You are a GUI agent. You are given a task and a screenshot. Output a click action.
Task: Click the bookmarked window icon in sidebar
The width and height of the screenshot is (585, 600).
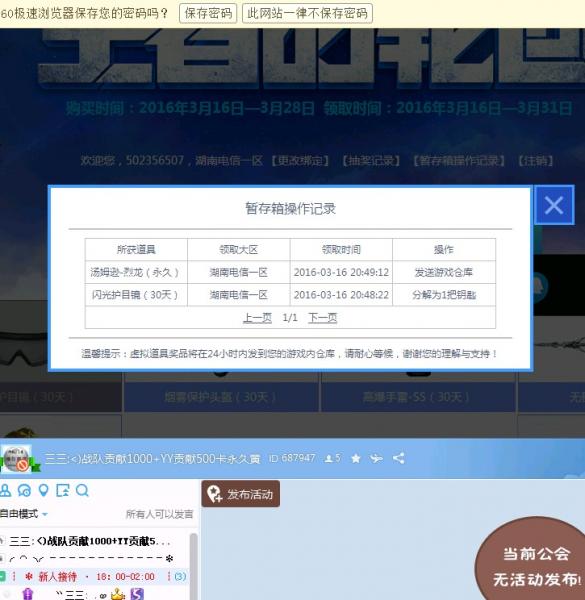(x=63, y=491)
